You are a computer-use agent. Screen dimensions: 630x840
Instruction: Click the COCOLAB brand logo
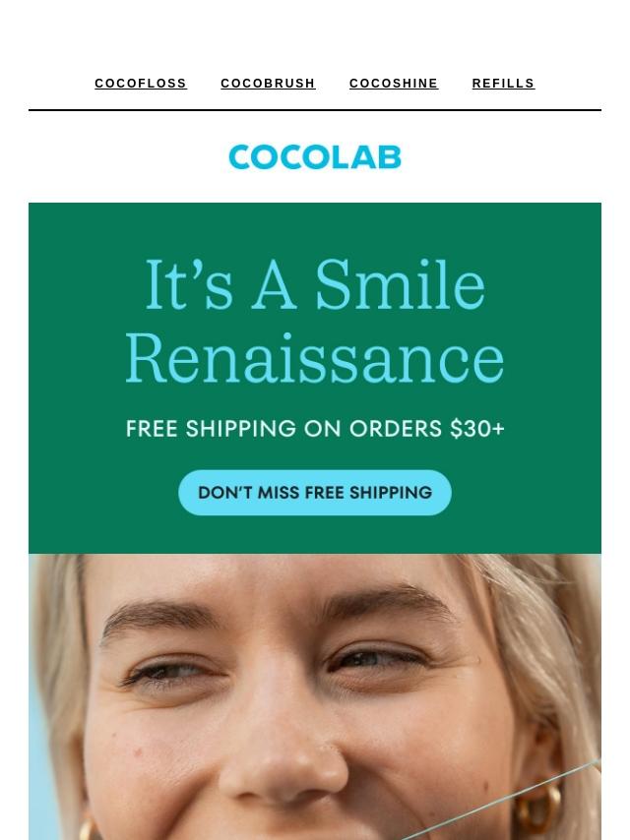[315, 157]
